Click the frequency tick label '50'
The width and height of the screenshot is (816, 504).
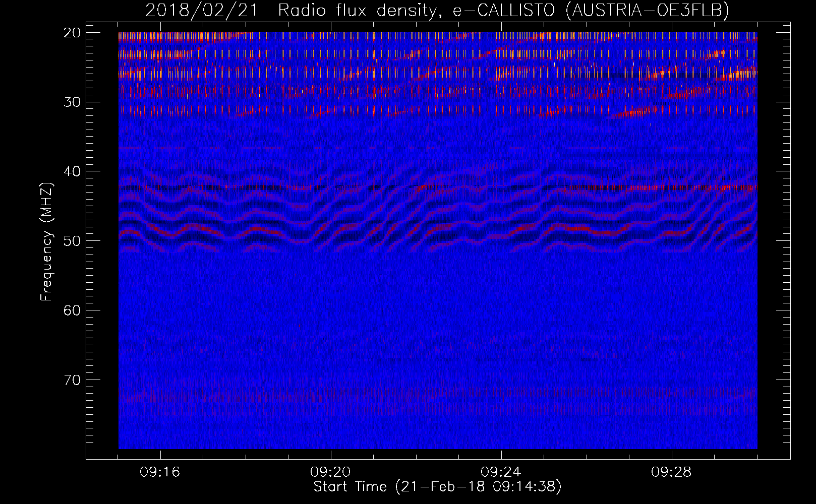[72, 240]
